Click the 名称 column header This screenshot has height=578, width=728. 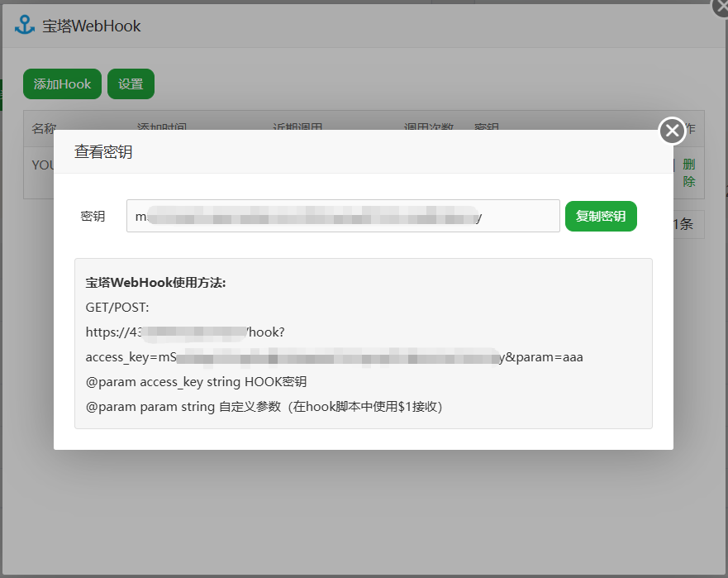[44, 127]
